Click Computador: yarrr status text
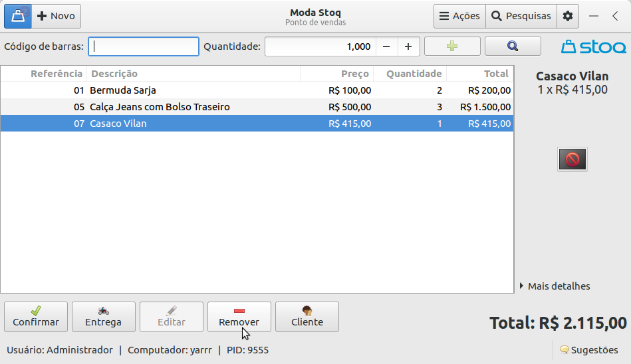This screenshot has width=631, height=364. 170,350
